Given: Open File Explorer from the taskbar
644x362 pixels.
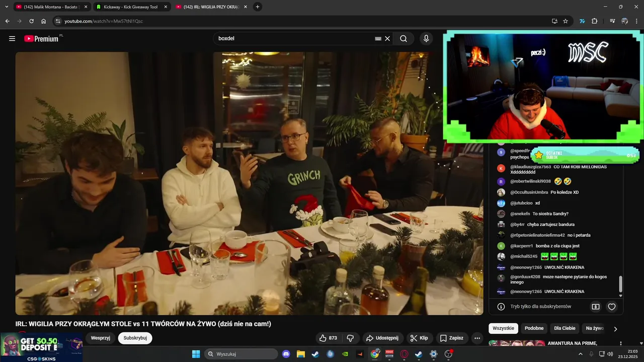Looking at the screenshot, I should tap(301, 354).
